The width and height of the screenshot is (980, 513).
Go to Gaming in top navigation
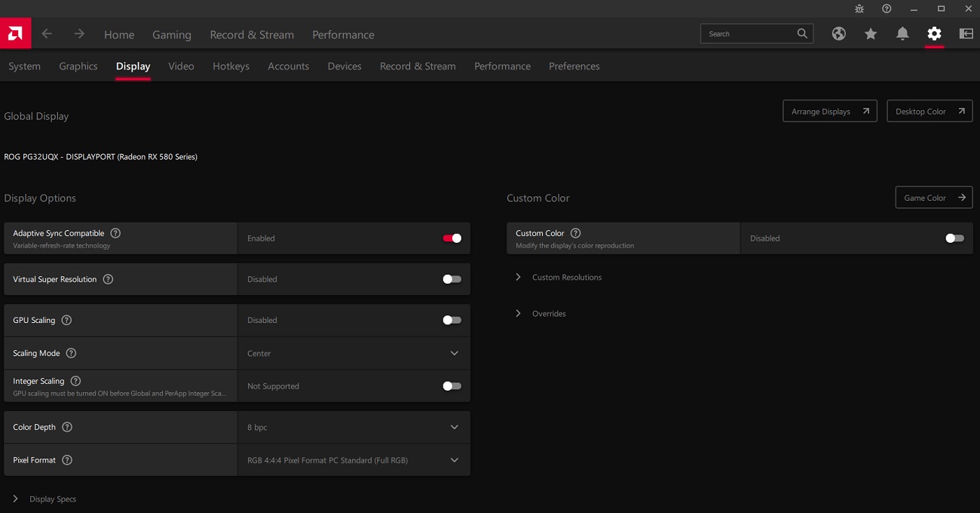172,35
